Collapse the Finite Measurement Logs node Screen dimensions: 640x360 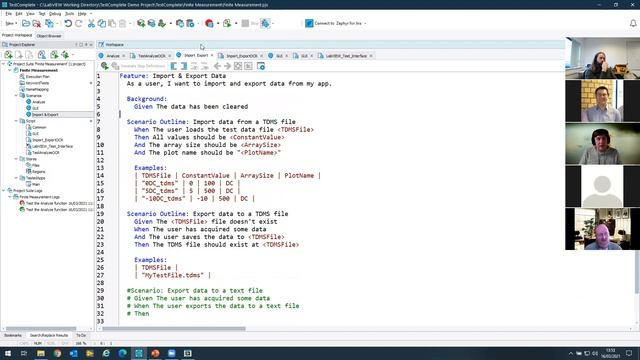[x=10, y=197]
